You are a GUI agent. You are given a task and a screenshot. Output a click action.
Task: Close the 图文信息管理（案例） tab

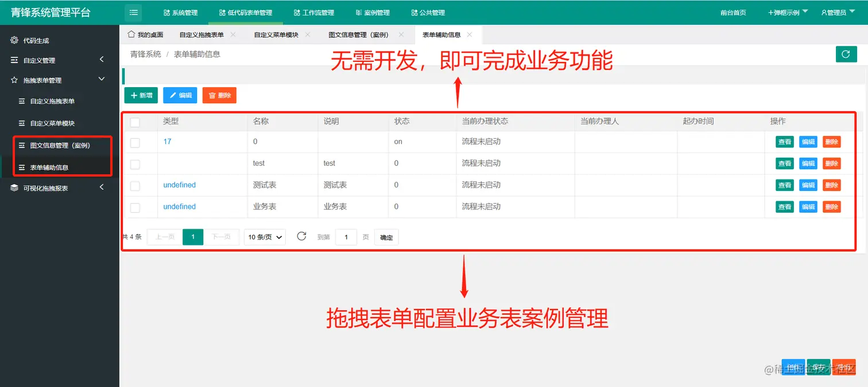pos(401,34)
